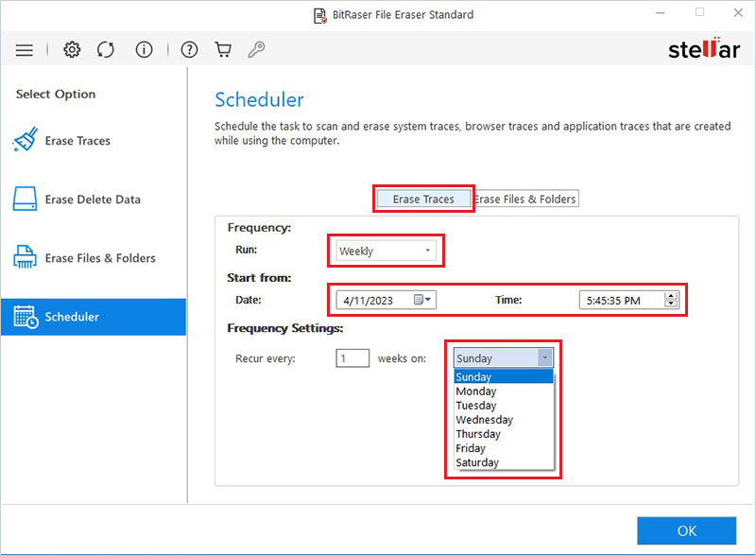Viewport: 756px width, 556px height.
Task: Collapse the weekday dropdown showing Sunday
Action: pos(545,357)
